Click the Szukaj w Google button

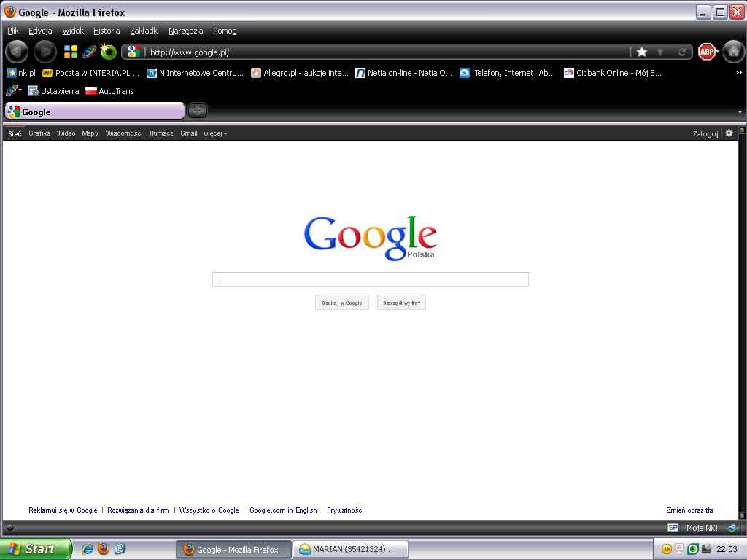[342, 303]
